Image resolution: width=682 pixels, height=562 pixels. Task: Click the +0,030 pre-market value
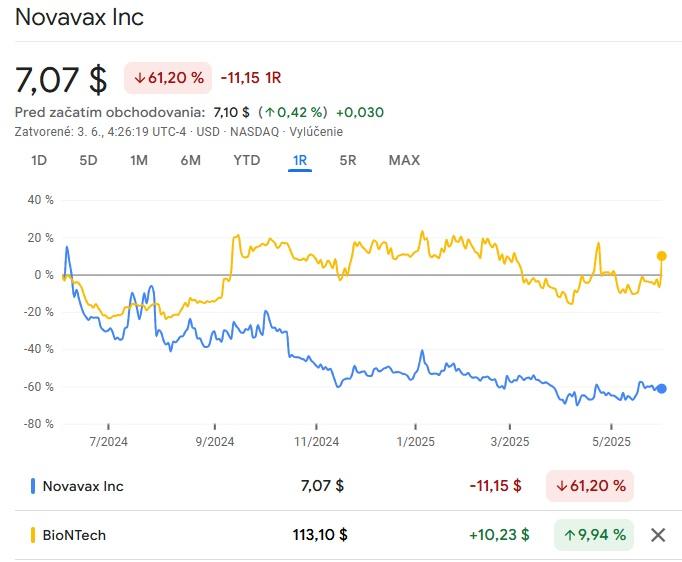tap(360, 112)
